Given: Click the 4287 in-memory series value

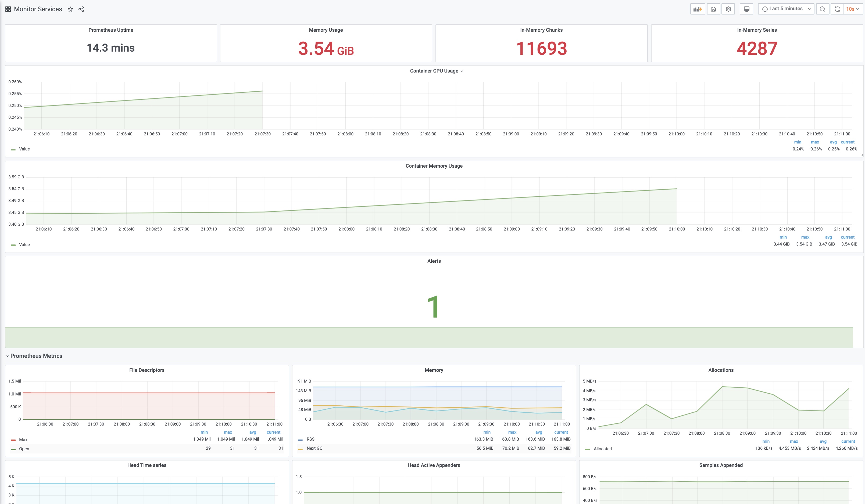Looking at the screenshot, I should [757, 48].
